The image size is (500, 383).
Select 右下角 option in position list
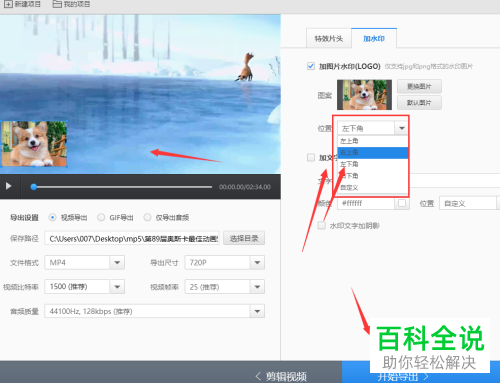click(373, 176)
